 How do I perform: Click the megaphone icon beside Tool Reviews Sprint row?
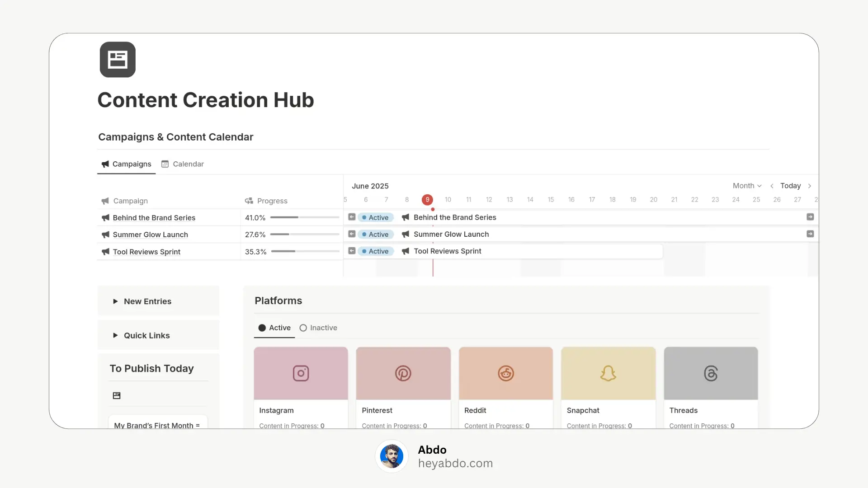(105, 252)
